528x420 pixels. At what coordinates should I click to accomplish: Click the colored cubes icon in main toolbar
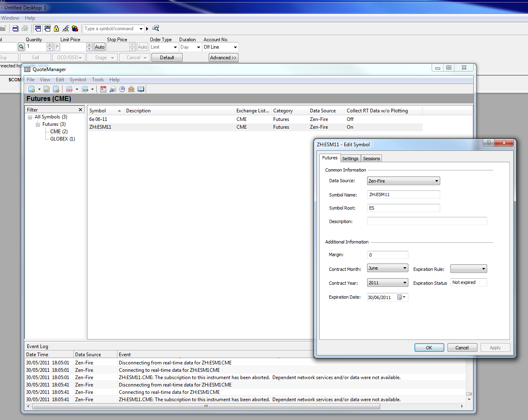[x=75, y=29]
